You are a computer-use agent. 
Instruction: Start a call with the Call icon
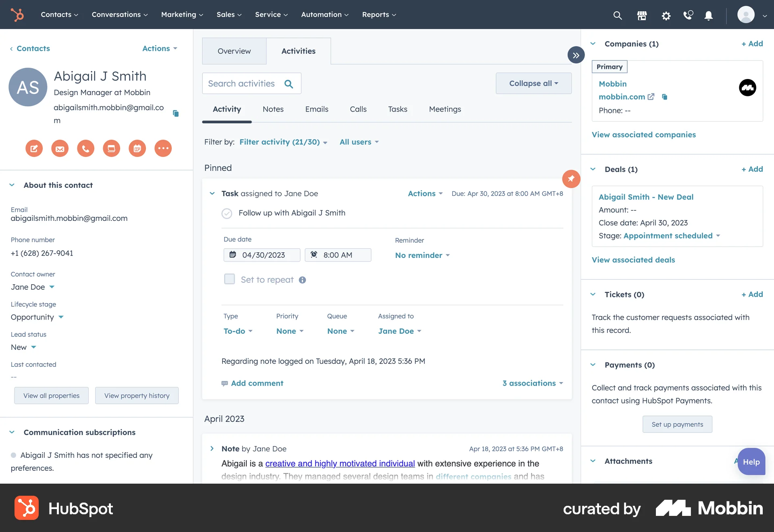[x=85, y=148]
